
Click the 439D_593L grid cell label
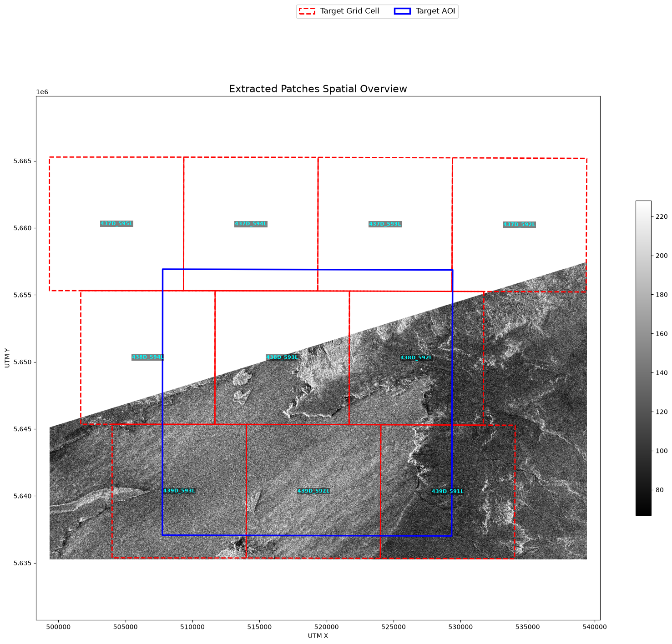pyautogui.click(x=179, y=491)
